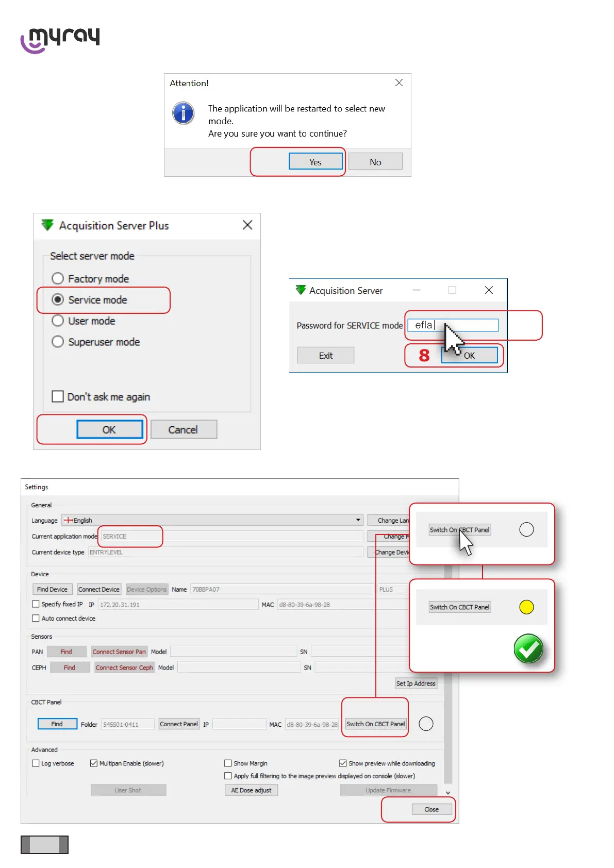The width and height of the screenshot is (614, 868).
Task: Close the Acquisition Server Plus window
Action: click(x=247, y=225)
